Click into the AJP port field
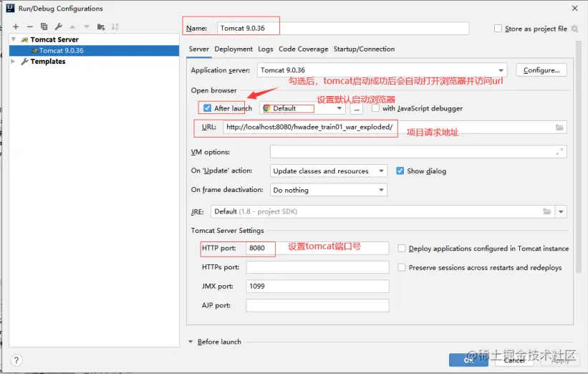Image resolution: width=588 pixels, height=374 pixels. point(317,305)
